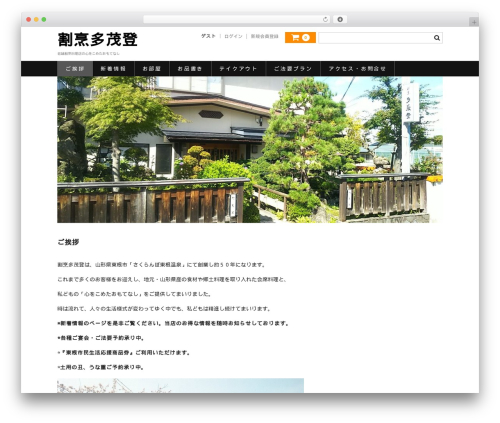Click the line about 商品券 ご利用いただけます
The height and width of the screenshot is (423, 500).
tap(124, 353)
